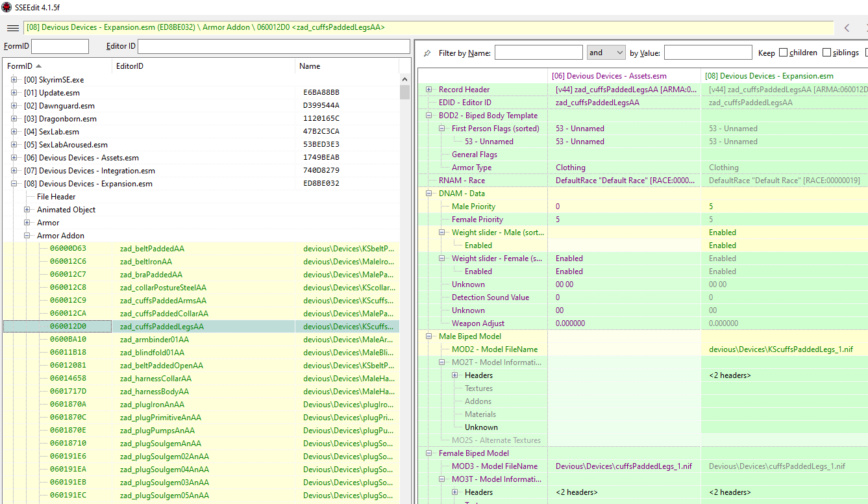Expand the [01] Update.esm node
The image size is (868, 504).
[x=14, y=93]
